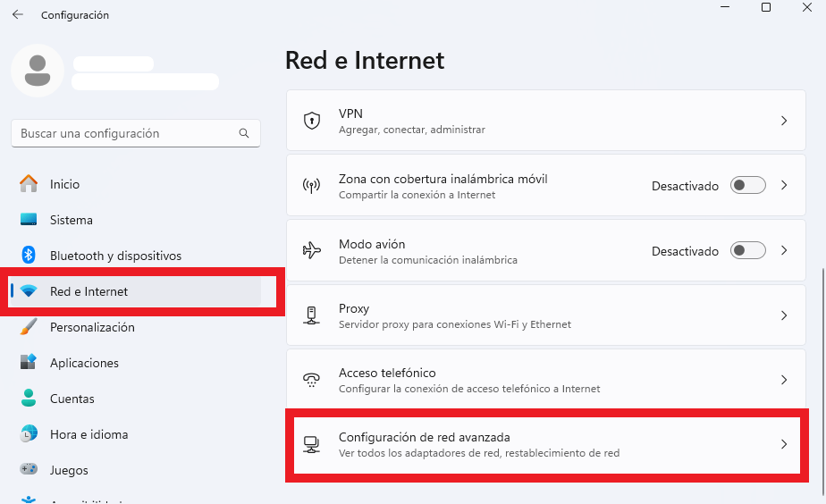Viewport: 826px width, 504px height.
Task: Expand VPN settings chevron
Action: click(784, 121)
